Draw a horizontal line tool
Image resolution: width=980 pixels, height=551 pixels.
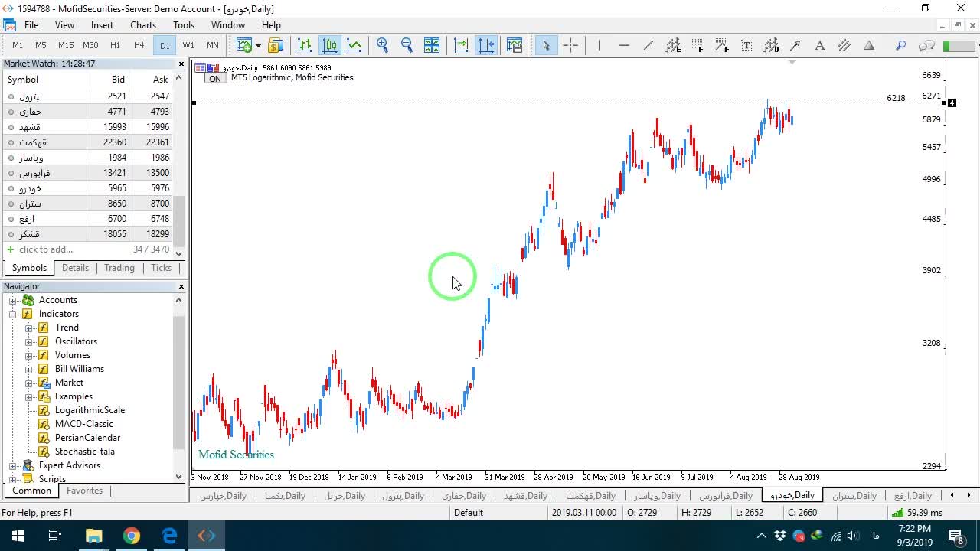coord(623,45)
